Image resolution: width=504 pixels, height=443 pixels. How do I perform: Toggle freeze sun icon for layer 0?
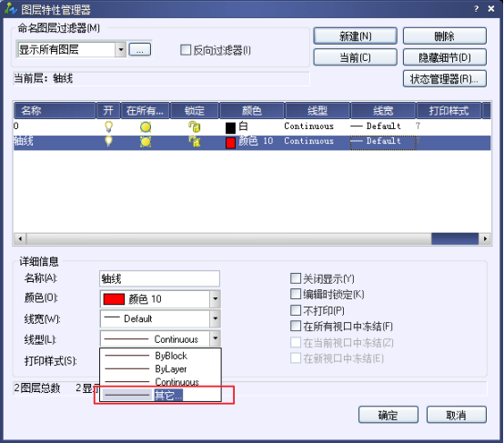(146, 127)
